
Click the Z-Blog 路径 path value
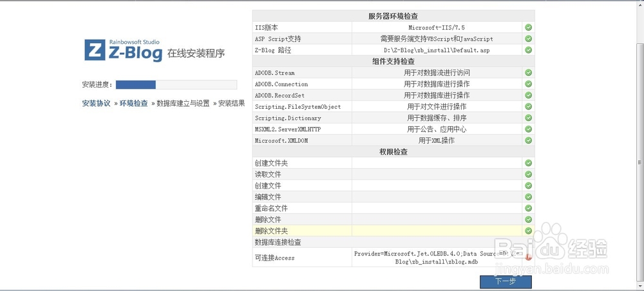tap(437, 50)
